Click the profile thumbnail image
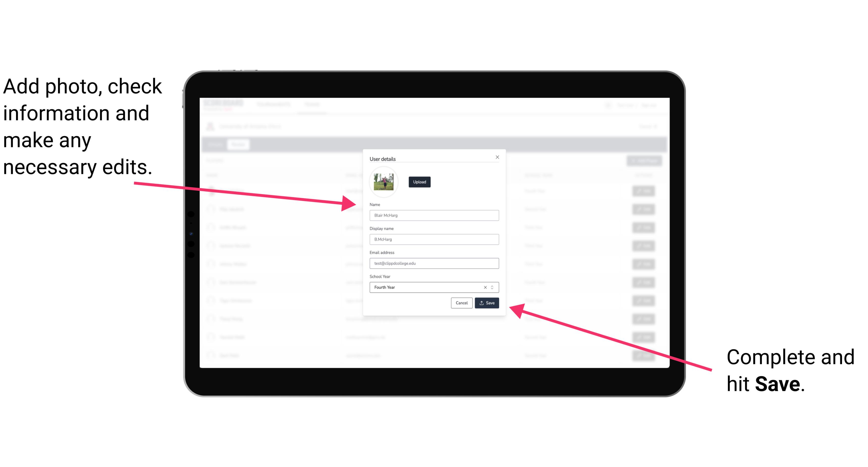 tap(383, 181)
